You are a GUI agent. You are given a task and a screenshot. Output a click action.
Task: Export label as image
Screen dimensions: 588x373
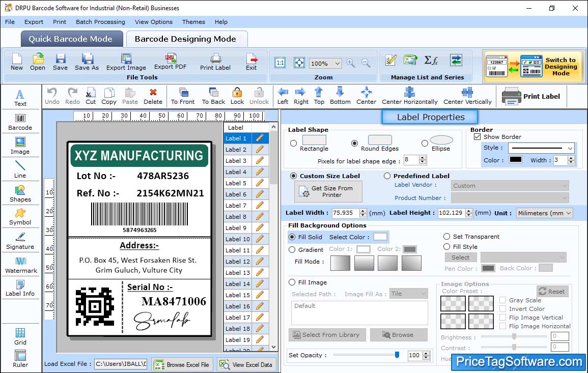126,62
